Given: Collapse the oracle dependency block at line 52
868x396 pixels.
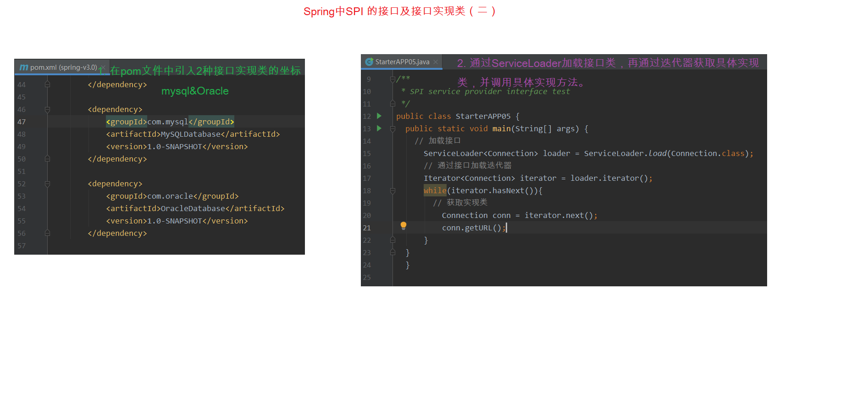Looking at the screenshot, I should [47, 184].
